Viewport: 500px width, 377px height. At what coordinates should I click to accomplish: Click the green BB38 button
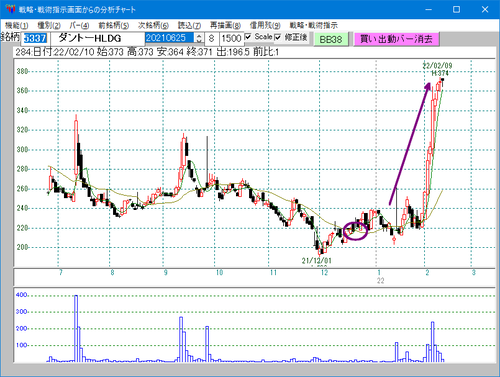point(331,39)
